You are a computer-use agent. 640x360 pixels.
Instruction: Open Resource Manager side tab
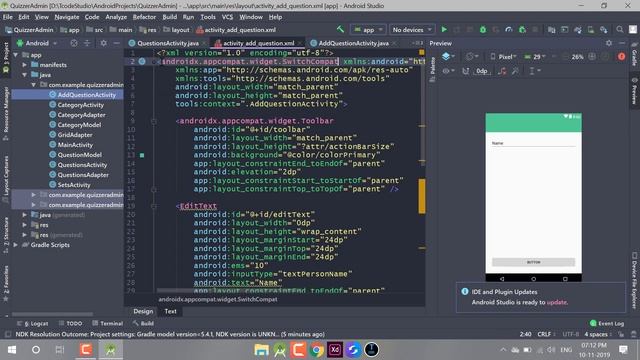(x=5, y=113)
